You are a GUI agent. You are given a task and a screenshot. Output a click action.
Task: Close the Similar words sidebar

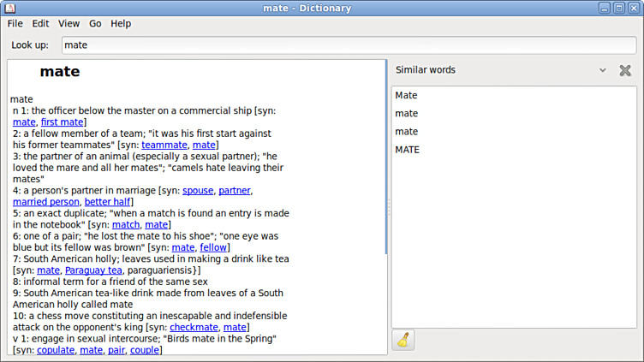(x=625, y=70)
